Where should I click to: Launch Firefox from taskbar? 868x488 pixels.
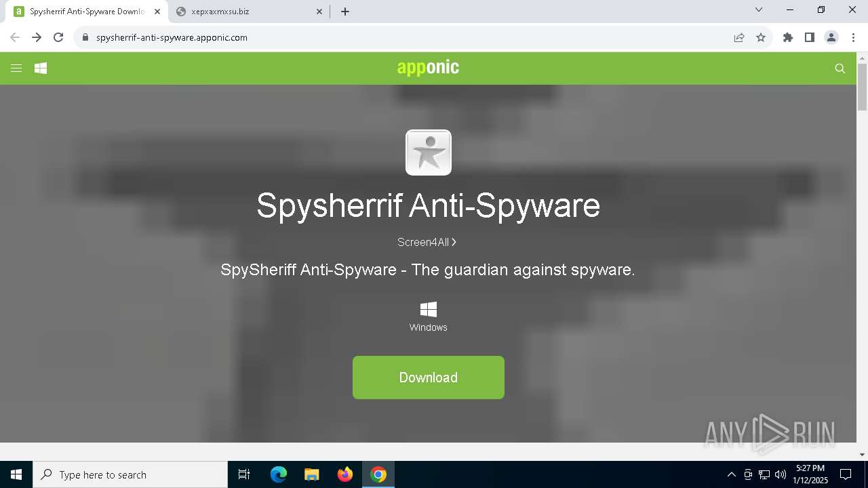pyautogui.click(x=345, y=474)
